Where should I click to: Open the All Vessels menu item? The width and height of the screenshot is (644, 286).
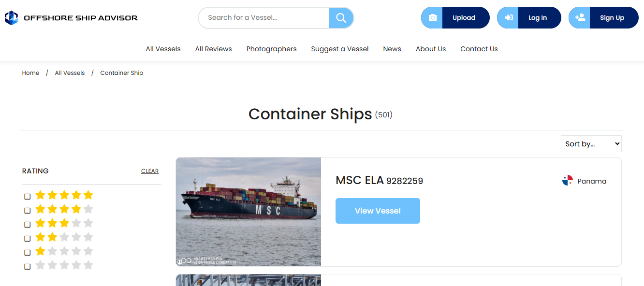(x=163, y=49)
